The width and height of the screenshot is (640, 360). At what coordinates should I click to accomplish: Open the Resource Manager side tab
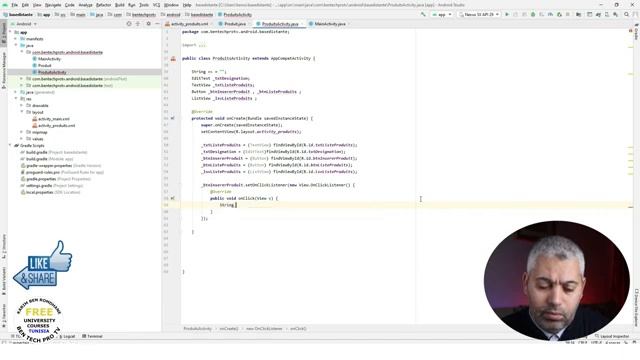(x=4, y=70)
